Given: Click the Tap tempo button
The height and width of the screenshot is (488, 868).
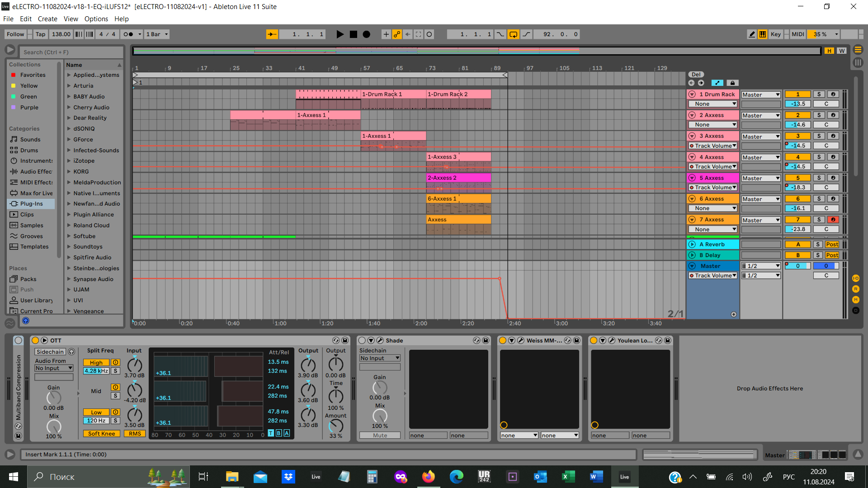Looking at the screenshot, I should [x=40, y=34].
